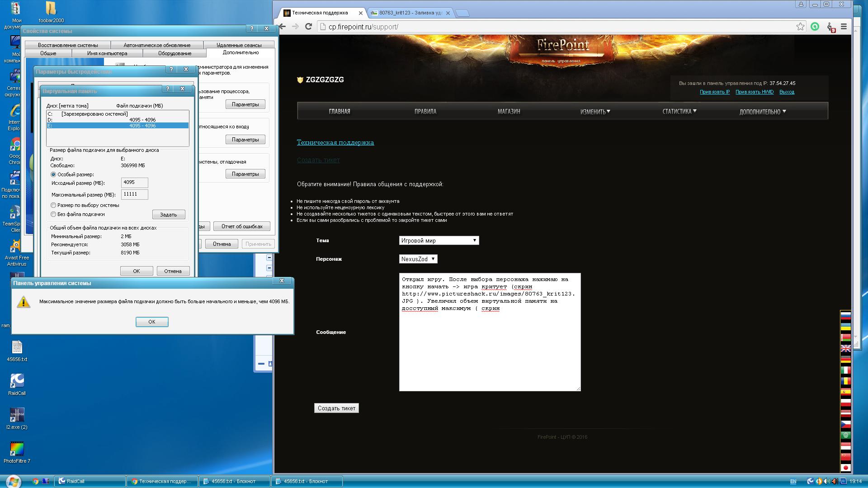Viewport: 868px width, 488px height.
Task: Choose Без файла подкачки radio option
Action: tap(53, 214)
